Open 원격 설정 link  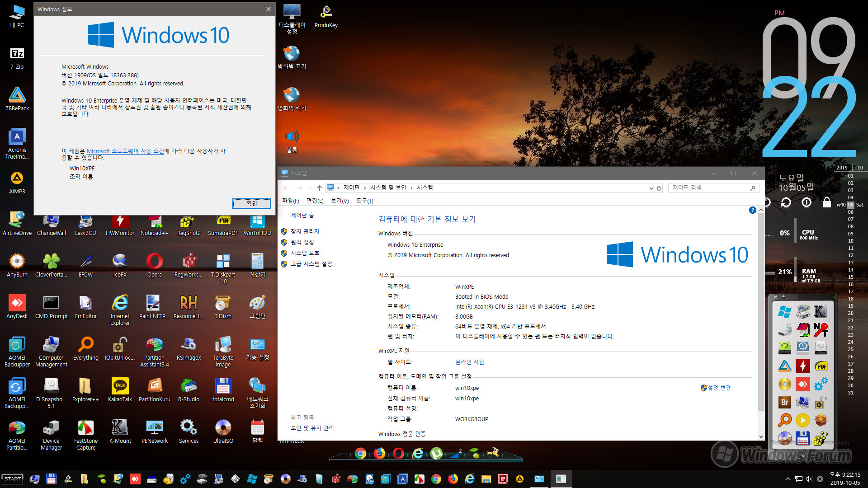click(x=302, y=242)
